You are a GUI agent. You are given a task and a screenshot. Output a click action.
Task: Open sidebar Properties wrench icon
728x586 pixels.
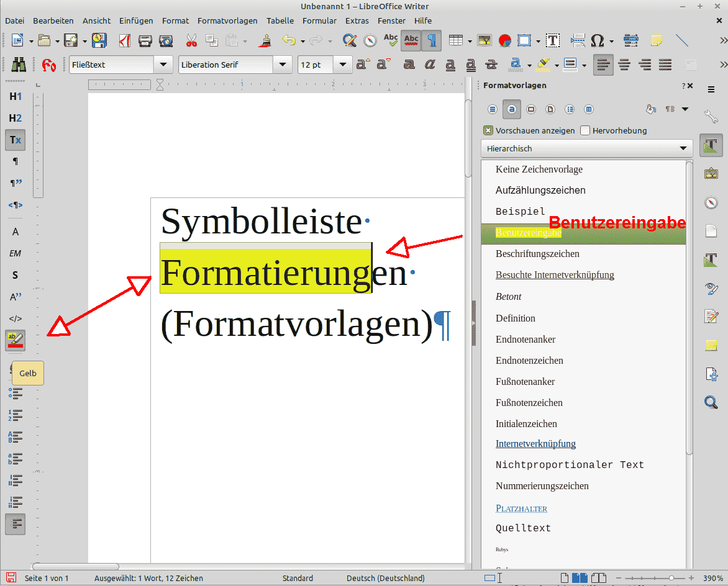pyautogui.click(x=711, y=116)
